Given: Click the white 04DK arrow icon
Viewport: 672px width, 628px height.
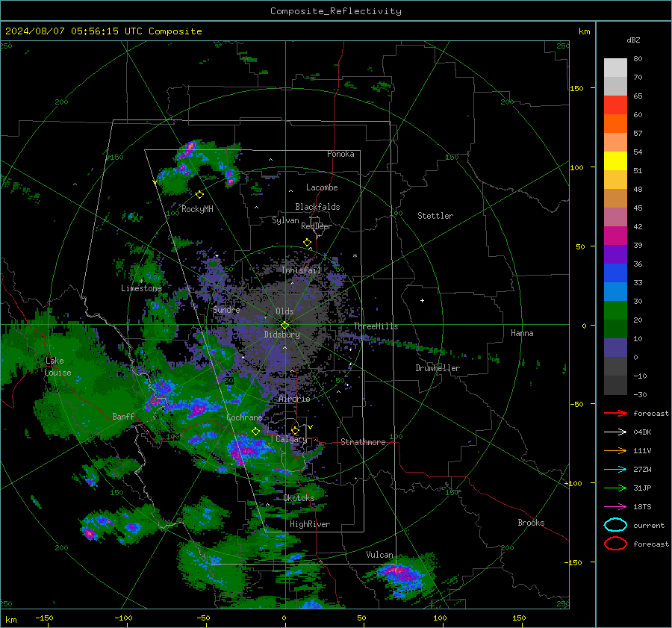Looking at the screenshot, I should 615,432.
